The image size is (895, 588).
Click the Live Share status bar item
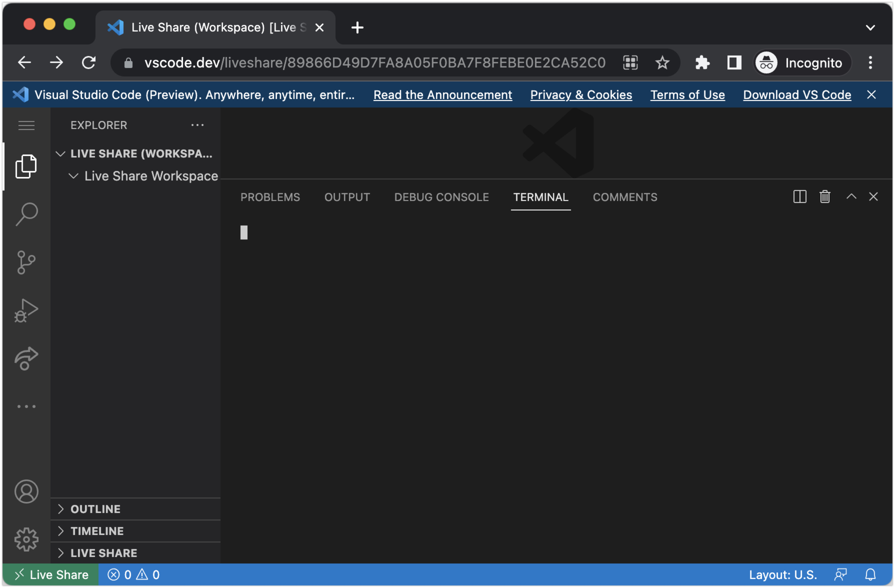pos(51,575)
